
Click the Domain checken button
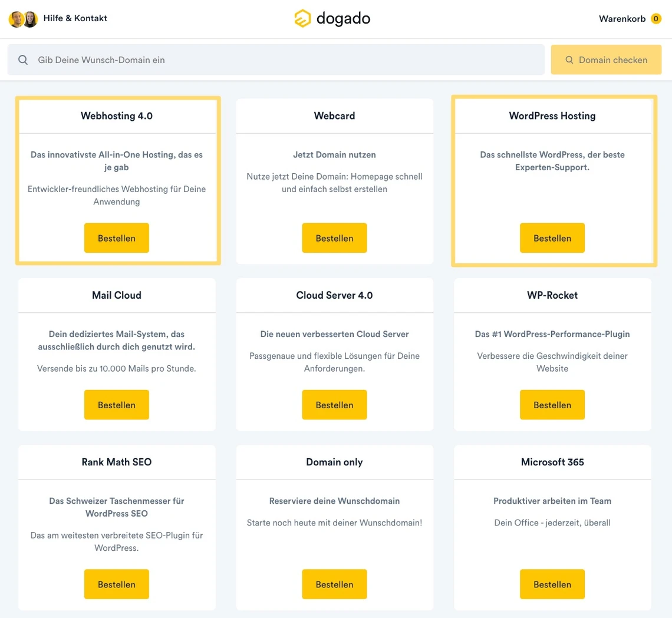(606, 60)
